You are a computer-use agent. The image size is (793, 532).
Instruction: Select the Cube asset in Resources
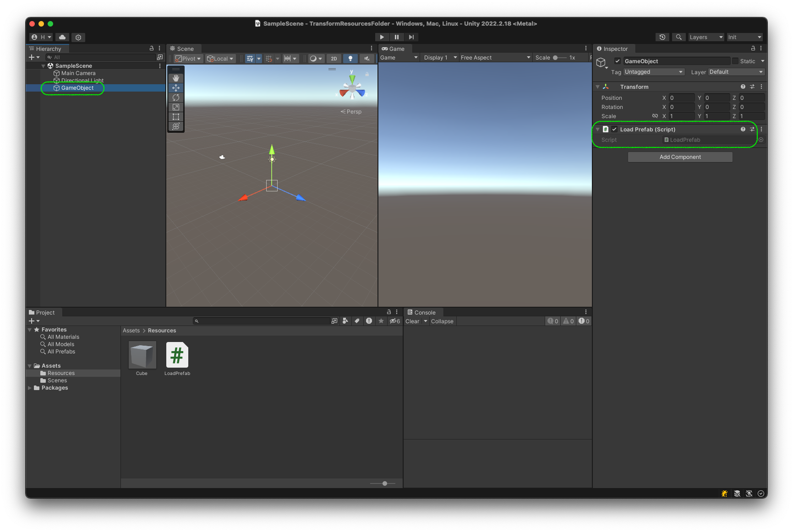click(142, 355)
